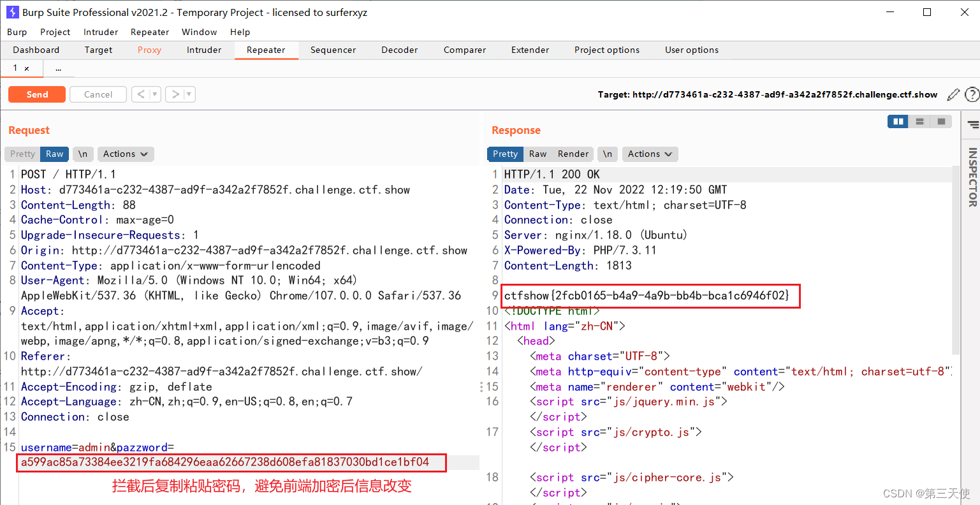Open the Window menu
980x505 pixels.
click(x=199, y=32)
